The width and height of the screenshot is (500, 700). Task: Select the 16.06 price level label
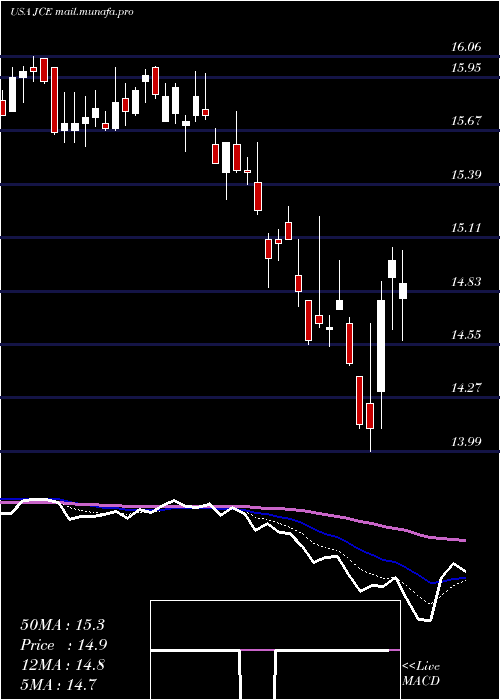[466, 47]
